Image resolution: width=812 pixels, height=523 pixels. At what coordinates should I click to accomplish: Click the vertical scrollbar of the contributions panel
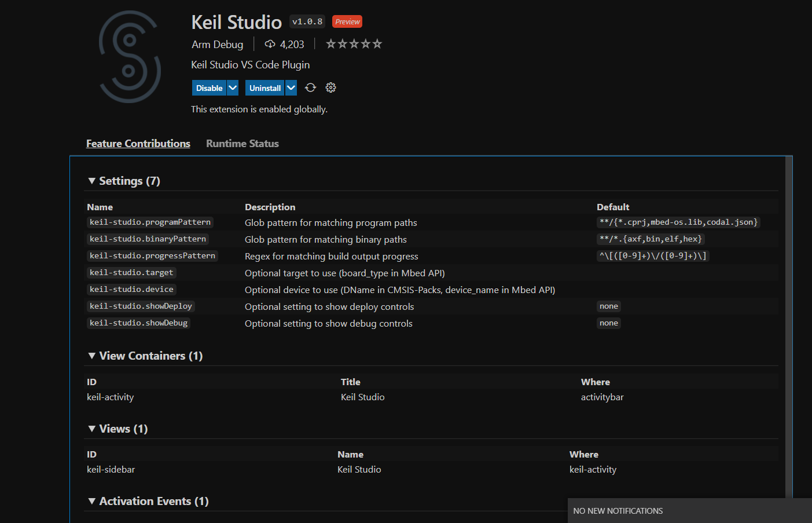tap(789, 327)
